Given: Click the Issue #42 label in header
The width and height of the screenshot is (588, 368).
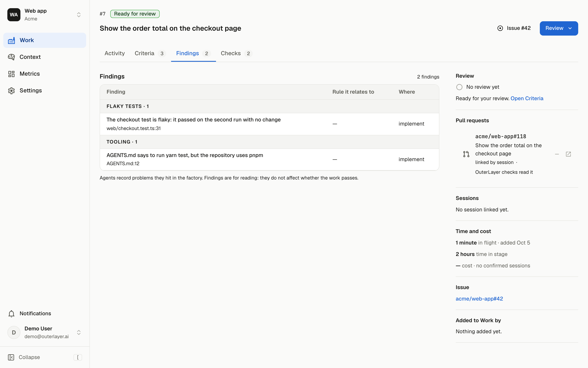Looking at the screenshot, I should [x=519, y=28].
